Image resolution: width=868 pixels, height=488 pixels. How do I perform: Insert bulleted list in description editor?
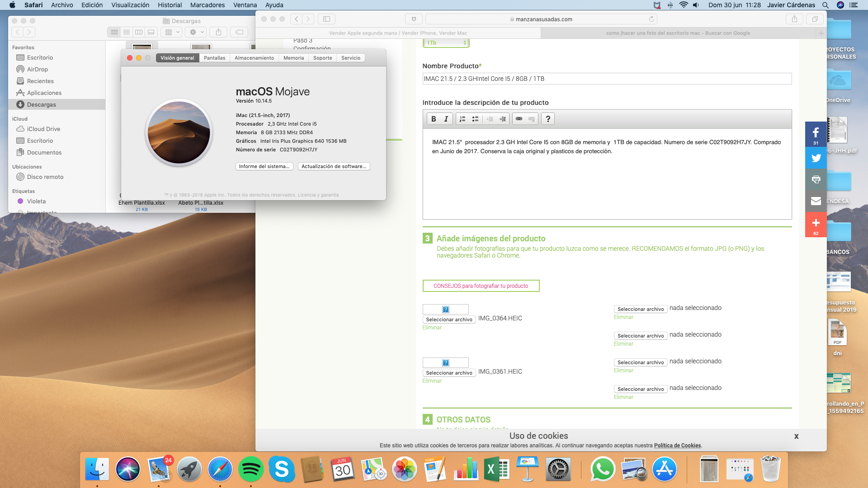point(475,119)
